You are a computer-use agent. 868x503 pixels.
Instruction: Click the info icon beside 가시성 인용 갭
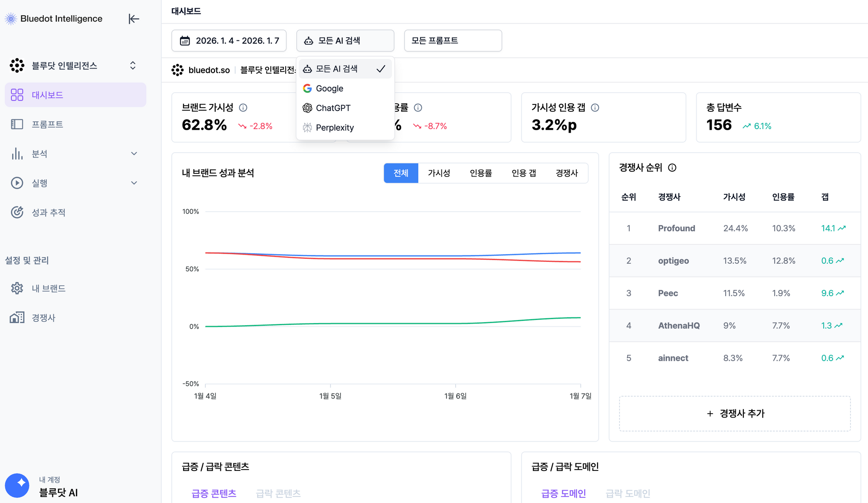point(595,108)
